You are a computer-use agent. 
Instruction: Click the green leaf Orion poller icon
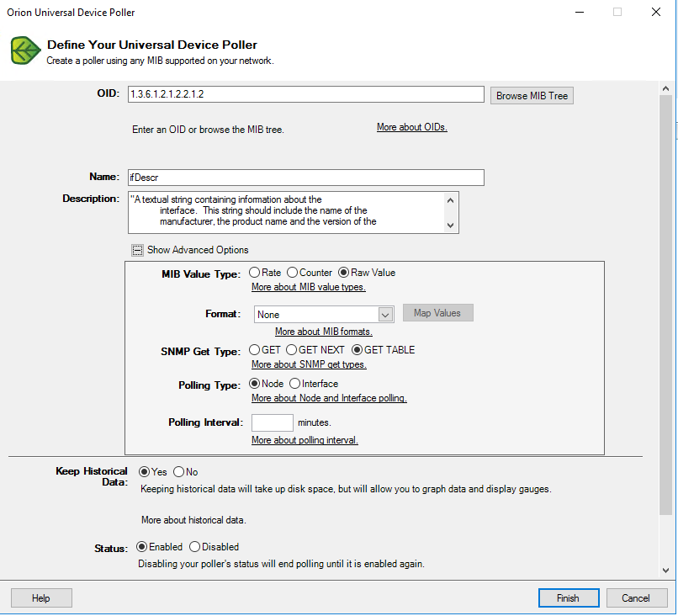(25, 50)
